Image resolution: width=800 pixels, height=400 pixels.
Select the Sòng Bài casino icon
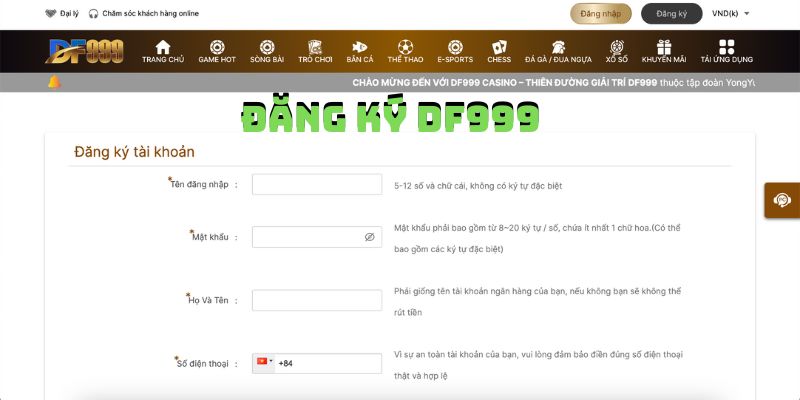click(267, 47)
